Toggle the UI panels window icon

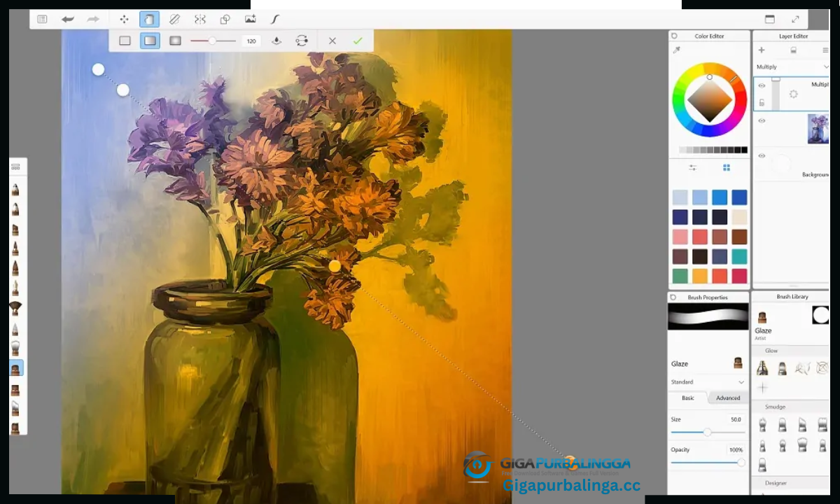point(770,20)
